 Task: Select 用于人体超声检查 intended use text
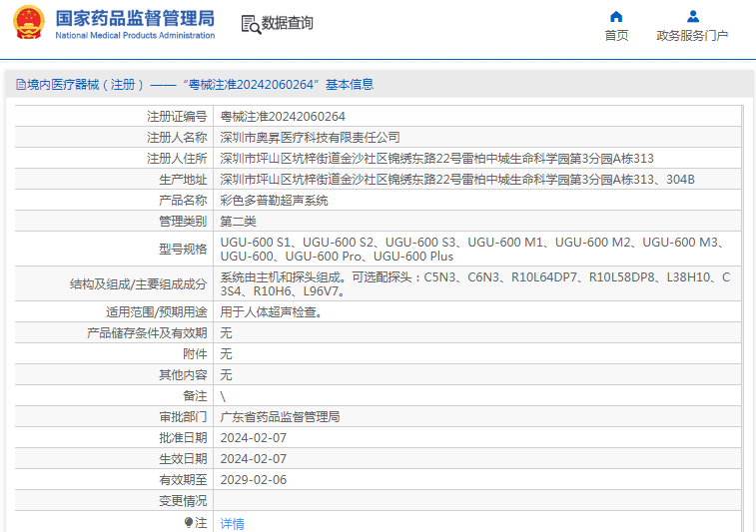tap(271, 312)
